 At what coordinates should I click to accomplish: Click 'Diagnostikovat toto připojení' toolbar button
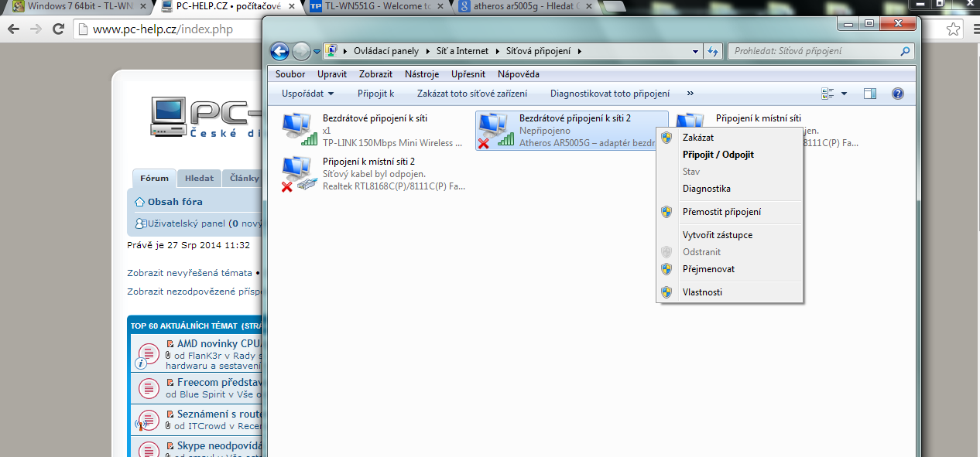[x=610, y=94]
